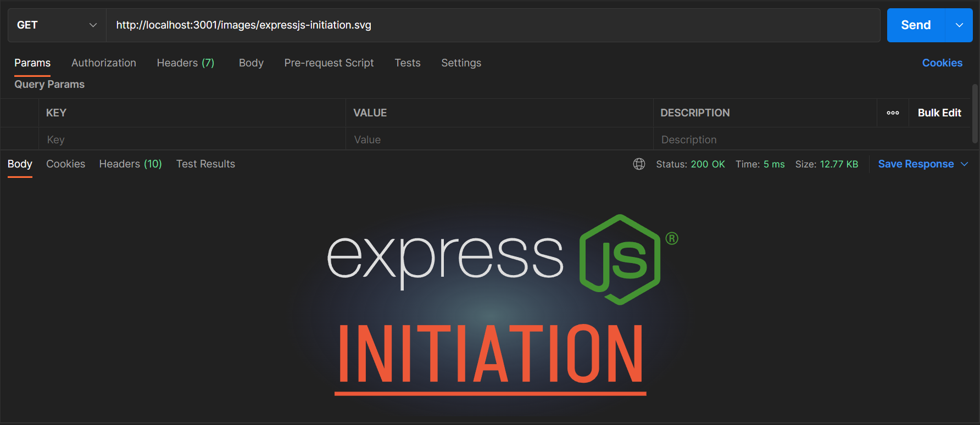
Task: Click the Query Params label
Action: [49, 85]
